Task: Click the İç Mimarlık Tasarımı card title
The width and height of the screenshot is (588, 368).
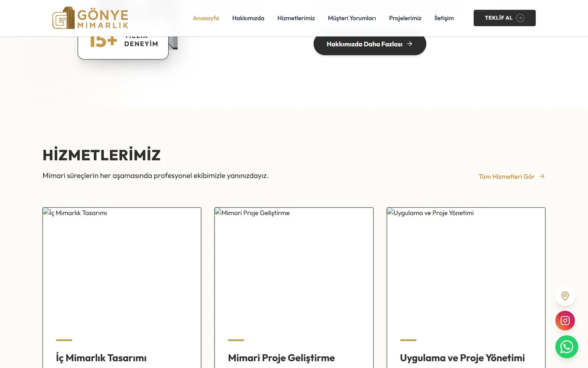Action: pos(101,358)
